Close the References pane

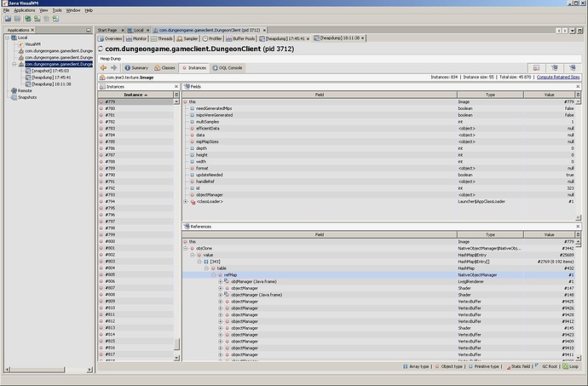click(x=578, y=227)
